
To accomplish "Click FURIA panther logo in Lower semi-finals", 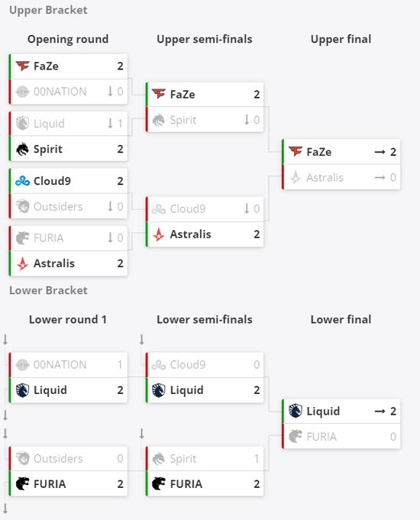I will 159,484.
